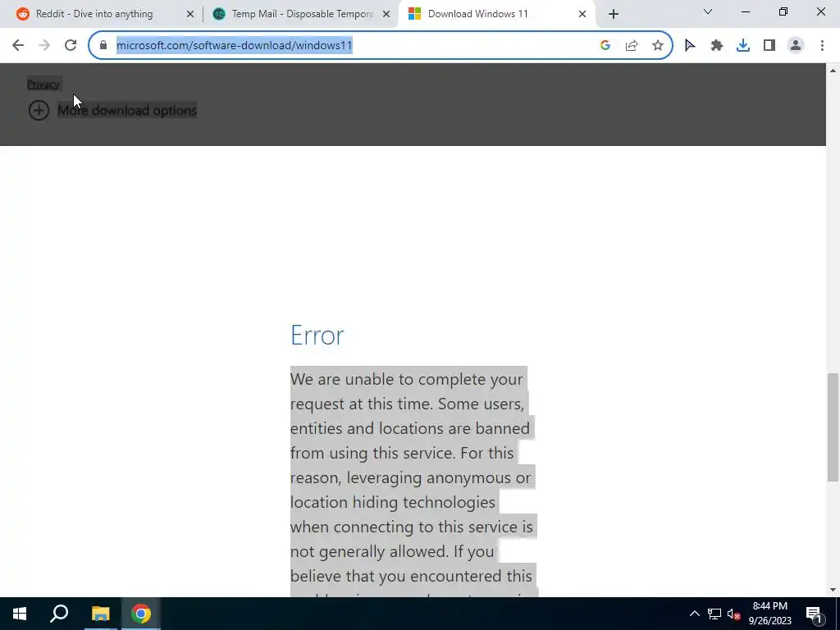Open the Chrome profile avatar

796,46
